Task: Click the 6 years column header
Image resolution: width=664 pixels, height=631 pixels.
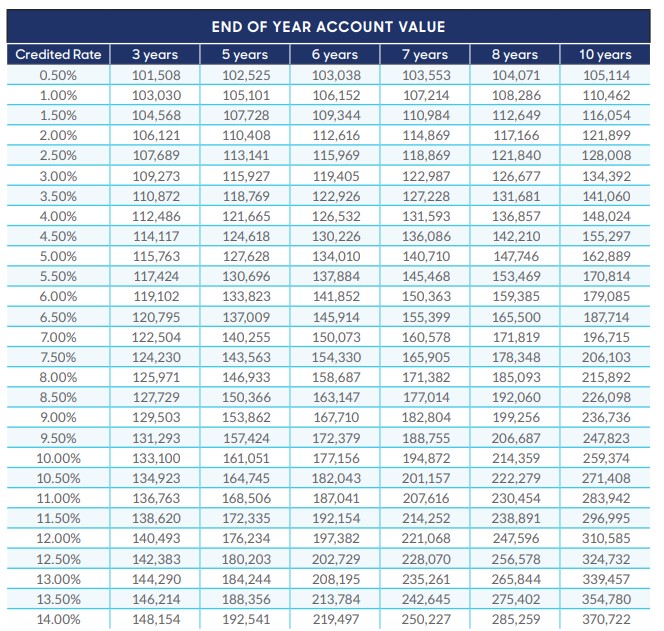Action: 335,54
